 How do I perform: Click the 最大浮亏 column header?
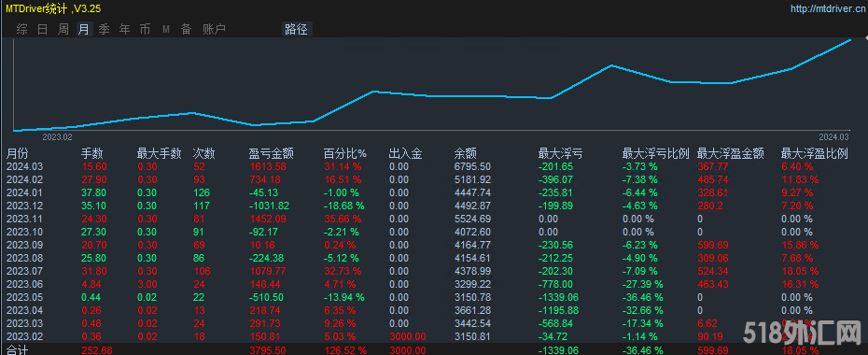(x=560, y=153)
